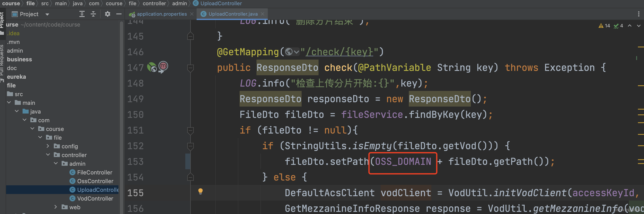The image size is (644, 214).
Task: Expand the web package chevron
Action: point(56,207)
